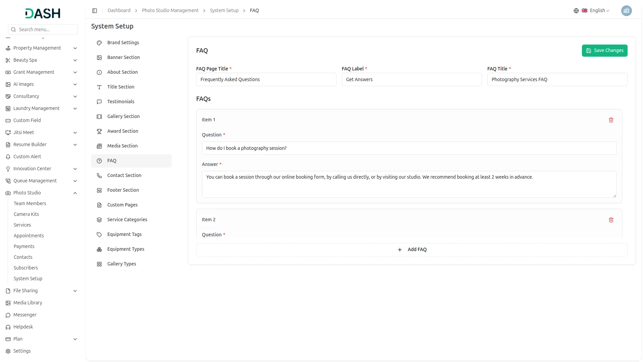
Task: Open Appointments under Photo Studio
Action: [29, 236]
